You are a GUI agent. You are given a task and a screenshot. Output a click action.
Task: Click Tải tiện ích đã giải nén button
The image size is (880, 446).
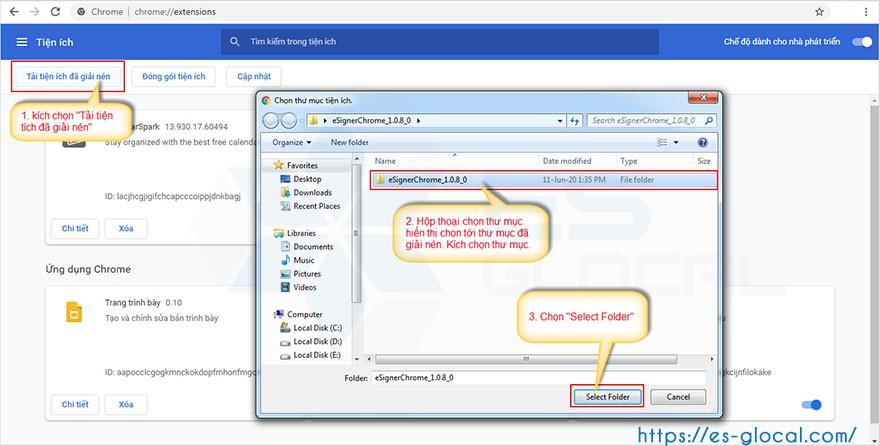pos(68,76)
